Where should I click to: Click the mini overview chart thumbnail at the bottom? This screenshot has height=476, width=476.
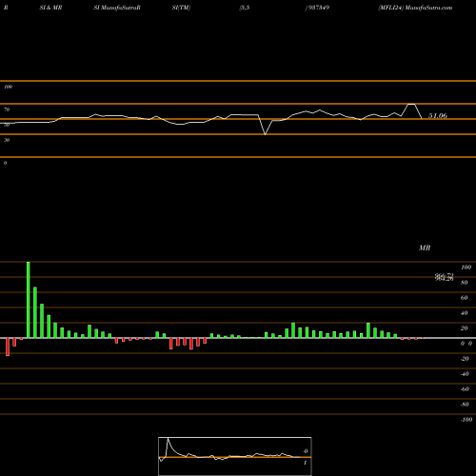click(235, 456)
